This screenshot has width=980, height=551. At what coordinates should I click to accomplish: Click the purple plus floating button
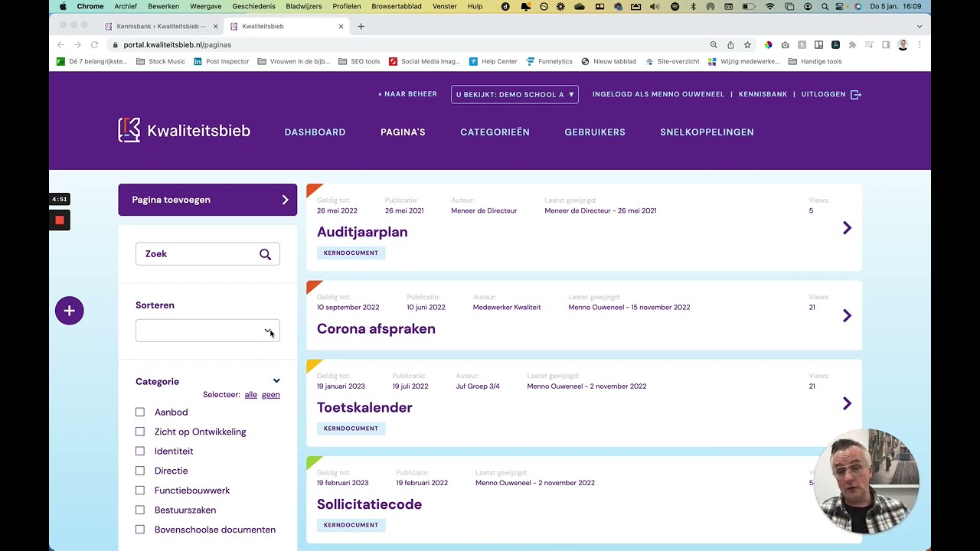[x=69, y=311]
